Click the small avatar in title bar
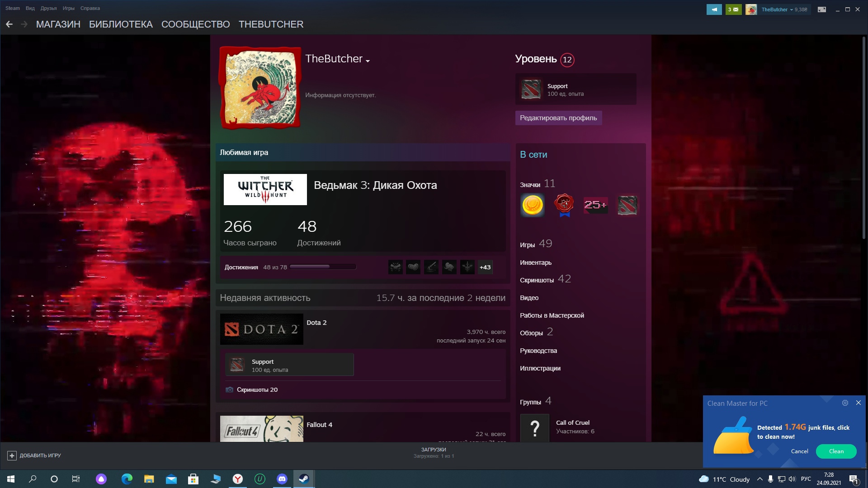 pos(751,9)
